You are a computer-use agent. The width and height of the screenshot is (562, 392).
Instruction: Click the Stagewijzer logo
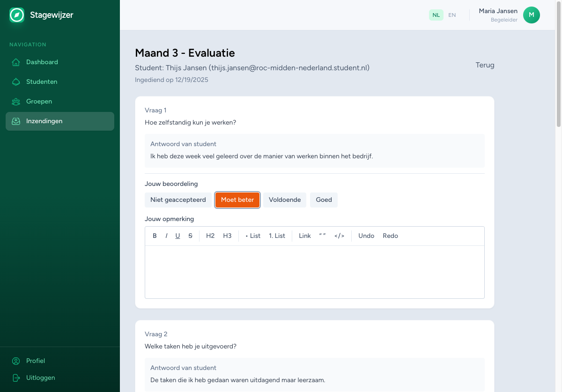coord(16,15)
